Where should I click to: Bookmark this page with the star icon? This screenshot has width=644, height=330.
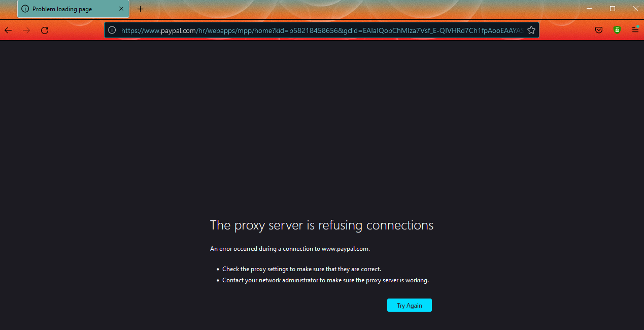coord(531,30)
